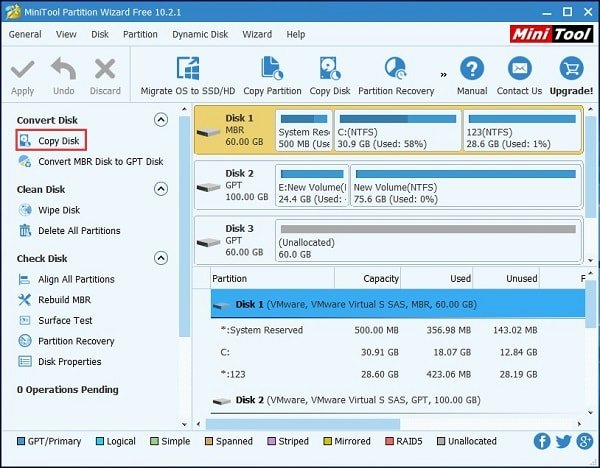Click the disk map scroll-down arrow
This screenshot has height=468, width=600.
tap(590, 260)
